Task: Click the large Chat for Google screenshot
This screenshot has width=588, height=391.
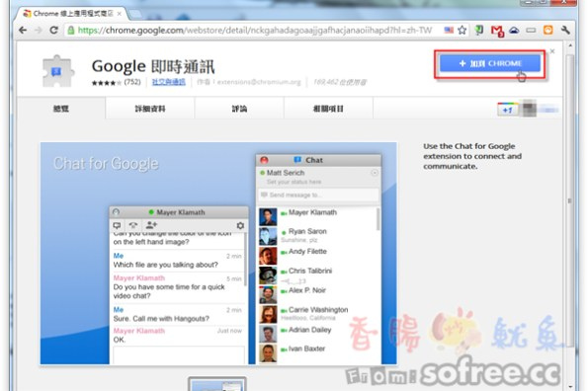Action: (x=218, y=253)
